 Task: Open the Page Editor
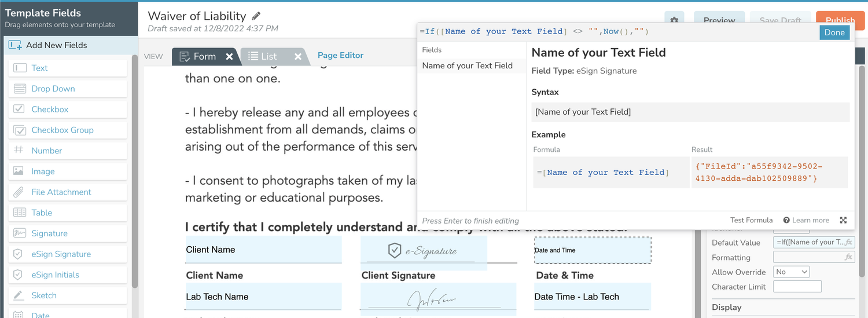(x=341, y=56)
